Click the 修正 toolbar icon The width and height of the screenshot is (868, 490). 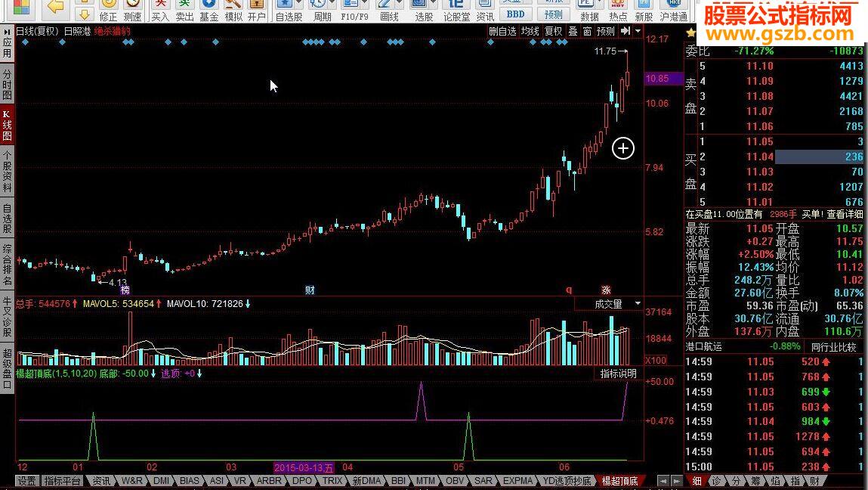(108, 11)
